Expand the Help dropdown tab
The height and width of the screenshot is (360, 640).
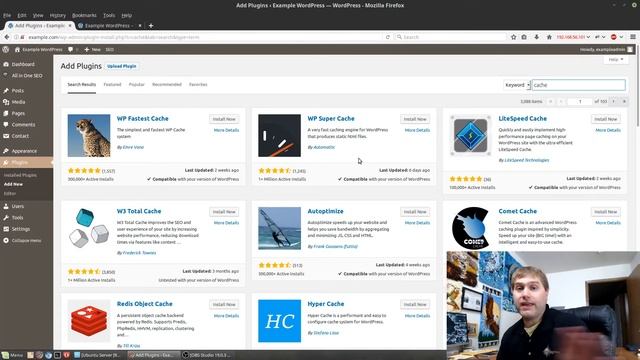point(616,60)
